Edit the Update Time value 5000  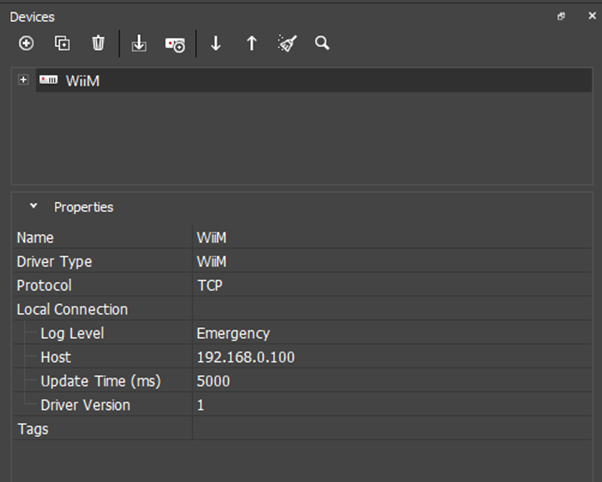pos(392,381)
